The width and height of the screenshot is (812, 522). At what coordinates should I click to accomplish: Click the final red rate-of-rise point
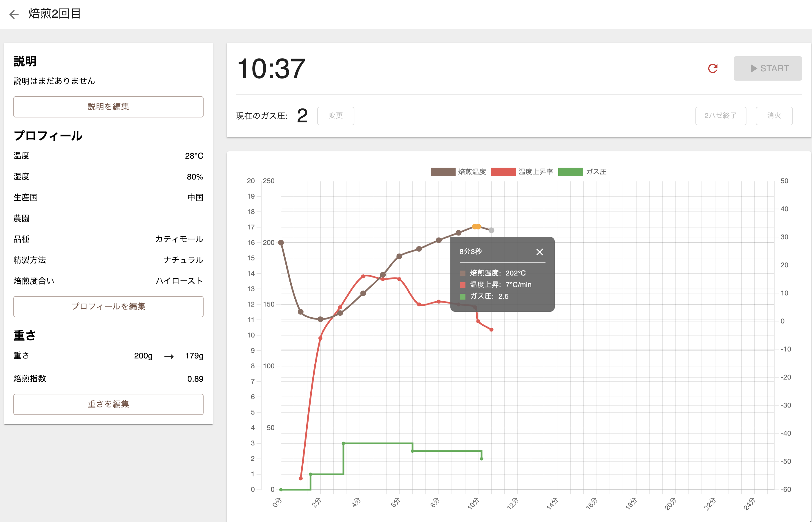491,329
